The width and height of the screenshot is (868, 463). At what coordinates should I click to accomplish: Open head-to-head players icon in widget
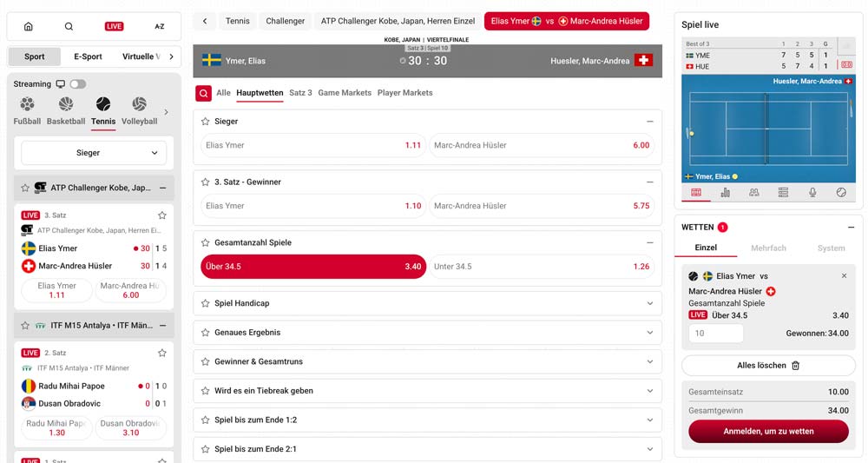pyautogui.click(x=754, y=193)
